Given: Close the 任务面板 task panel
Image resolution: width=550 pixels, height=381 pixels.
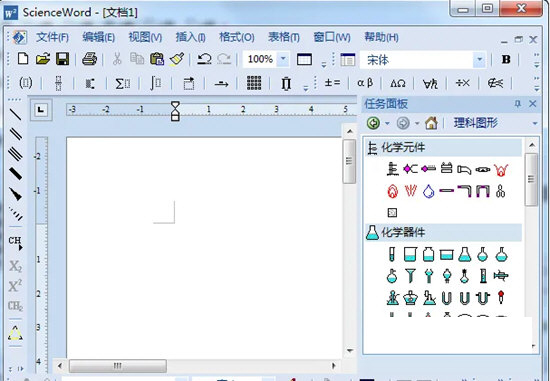Looking at the screenshot, I should [532, 104].
